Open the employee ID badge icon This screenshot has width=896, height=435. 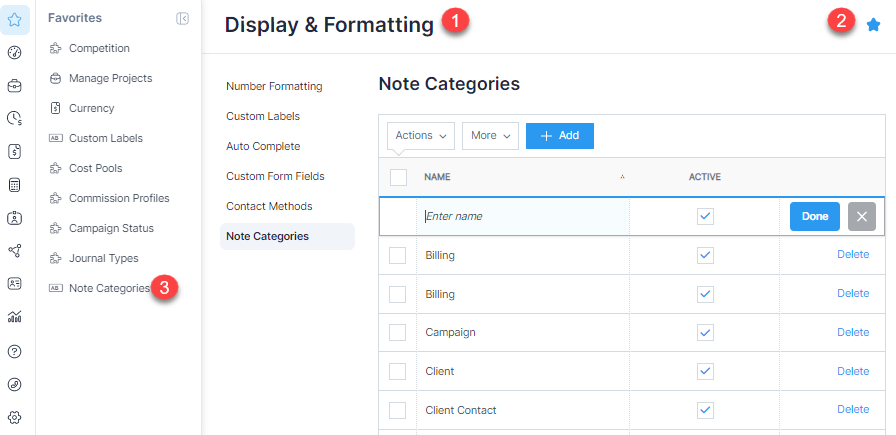pyautogui.click(x=15, y=218)
